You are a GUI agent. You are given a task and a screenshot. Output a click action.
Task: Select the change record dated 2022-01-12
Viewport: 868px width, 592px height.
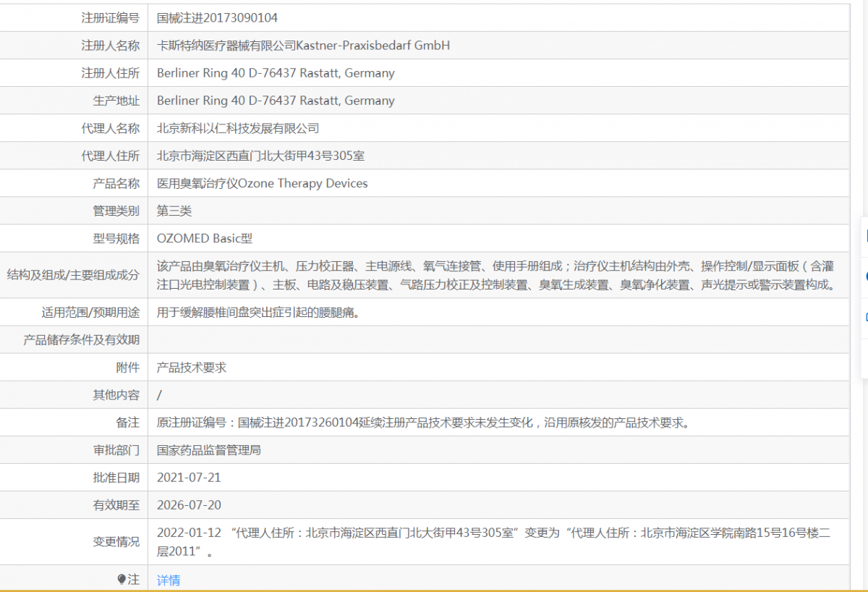click(494, 542)
